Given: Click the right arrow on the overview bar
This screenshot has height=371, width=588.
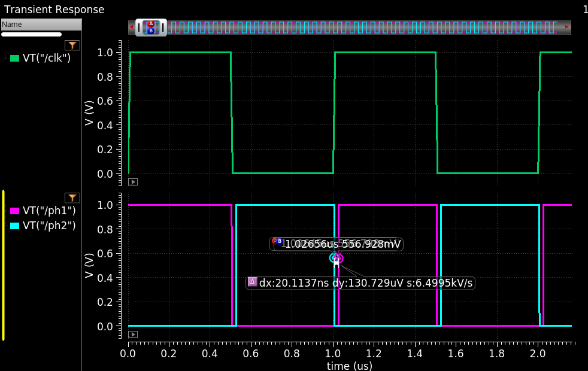Looking at the screenshot, I should point(566,27).
